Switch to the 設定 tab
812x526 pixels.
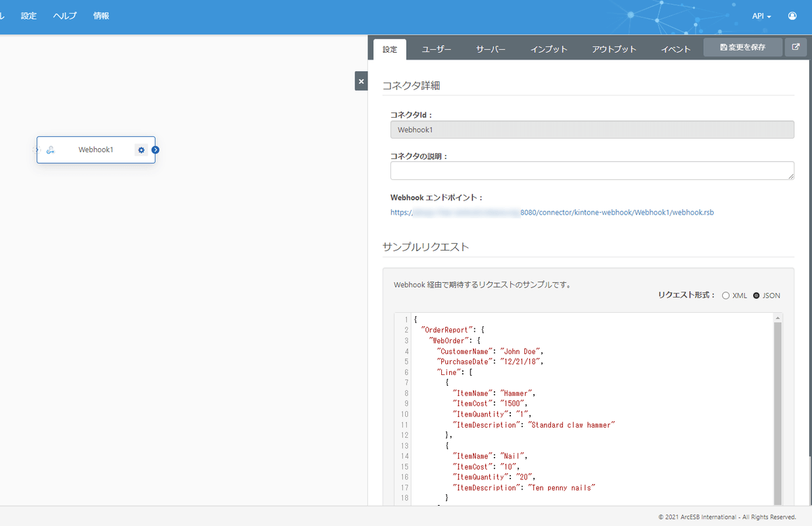(x=390, y=49)
